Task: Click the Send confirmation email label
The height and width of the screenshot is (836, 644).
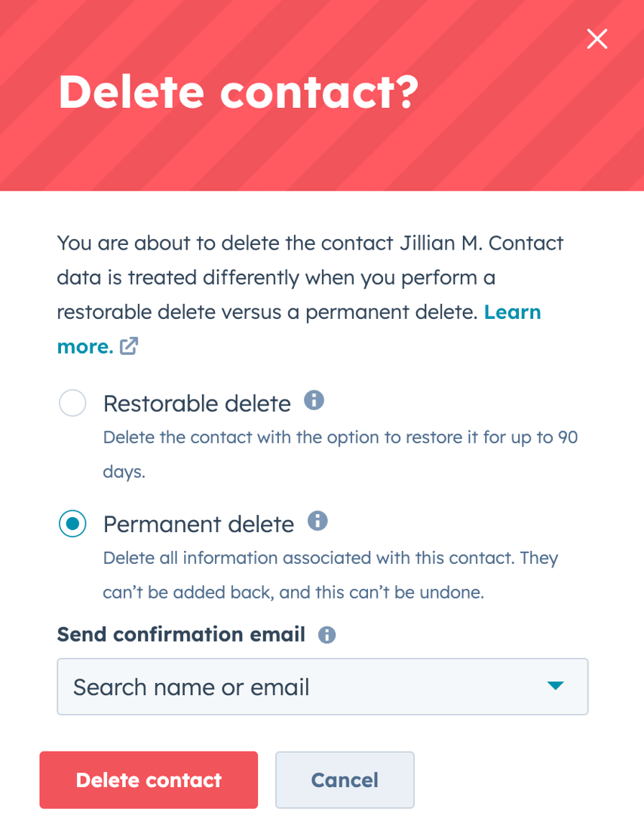Action: point(181,635)
